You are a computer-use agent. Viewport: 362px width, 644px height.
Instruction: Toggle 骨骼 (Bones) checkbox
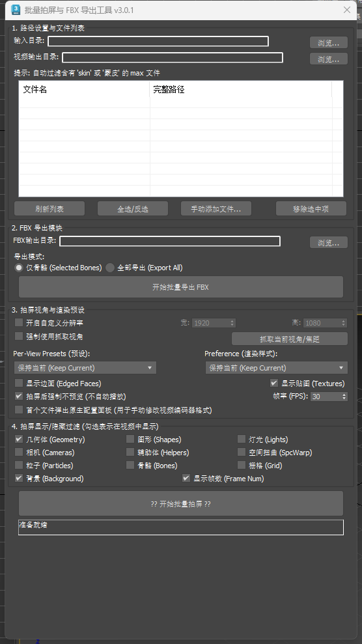pyautogui.click(x=130, y=466)
